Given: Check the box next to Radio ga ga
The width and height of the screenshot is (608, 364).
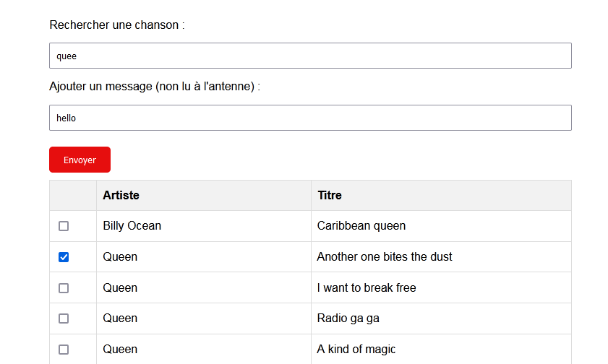Looking at the screenshot, I should click(x=64, y=318).
